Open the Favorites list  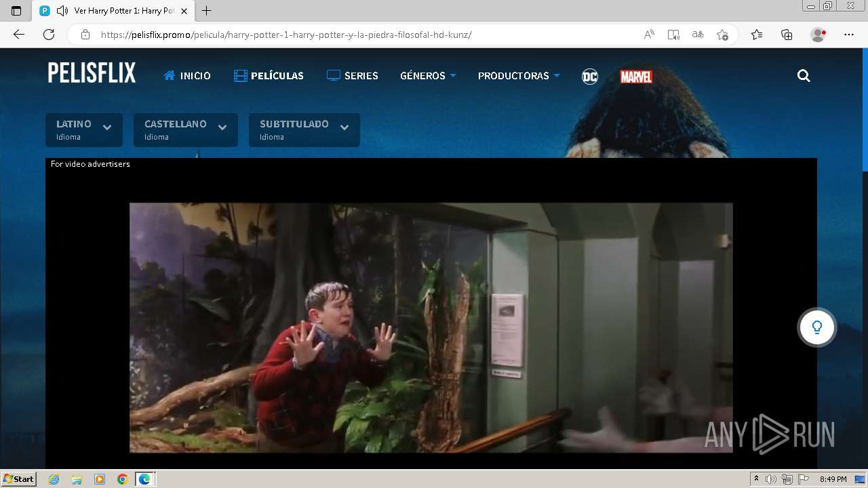pos(757,35)
